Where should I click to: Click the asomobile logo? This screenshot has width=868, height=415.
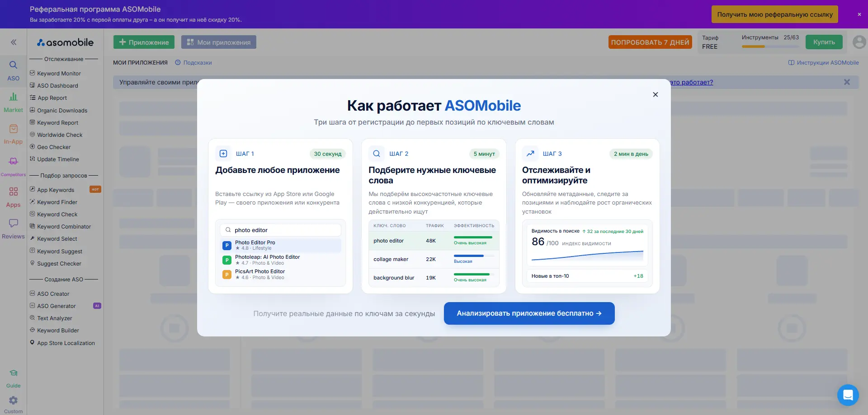click(x=65, y=42)
